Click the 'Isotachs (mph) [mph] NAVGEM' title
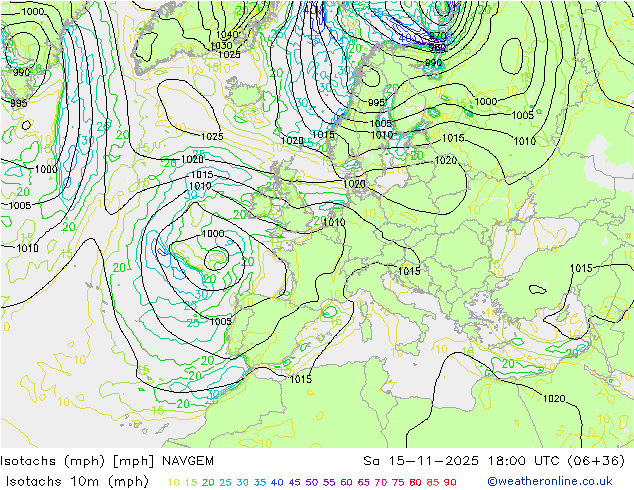This screenshot has width=634, height=490. point(107,461)
